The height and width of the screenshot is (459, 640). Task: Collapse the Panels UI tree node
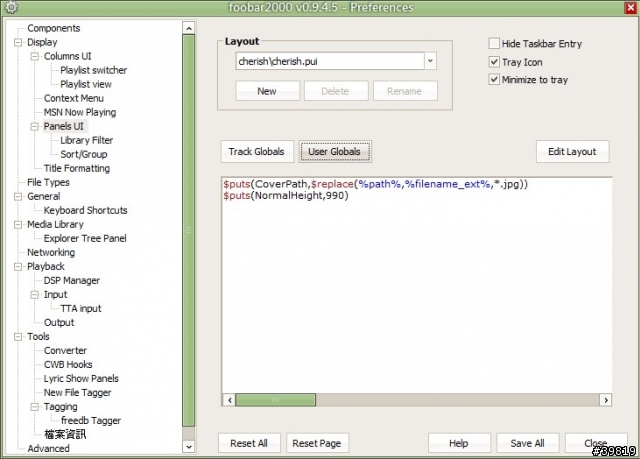pyautogui.click(x=35, y=126)
